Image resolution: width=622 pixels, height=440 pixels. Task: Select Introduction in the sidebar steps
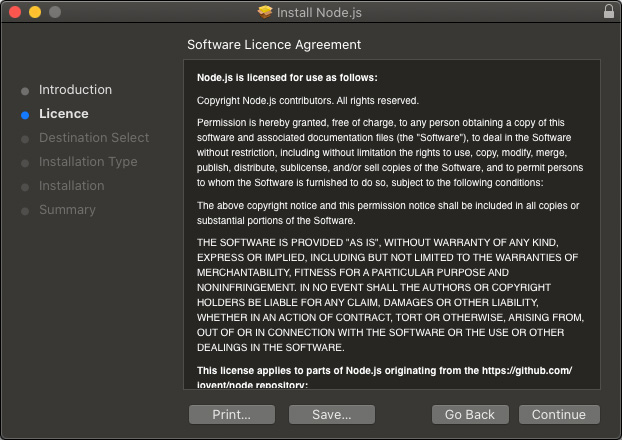tap(75, 90)
